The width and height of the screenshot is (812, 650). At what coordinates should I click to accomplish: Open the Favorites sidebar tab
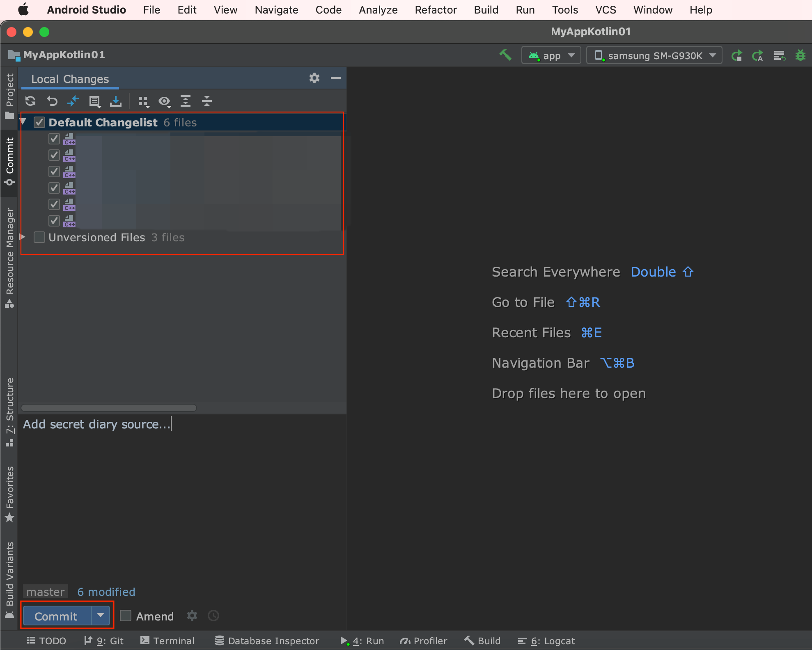tap(9, 494)
